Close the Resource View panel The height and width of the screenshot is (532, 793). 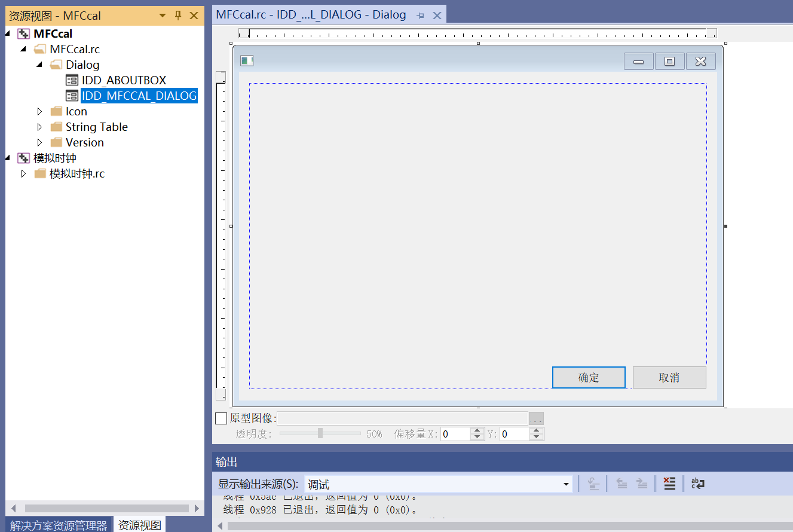[194, 16]
